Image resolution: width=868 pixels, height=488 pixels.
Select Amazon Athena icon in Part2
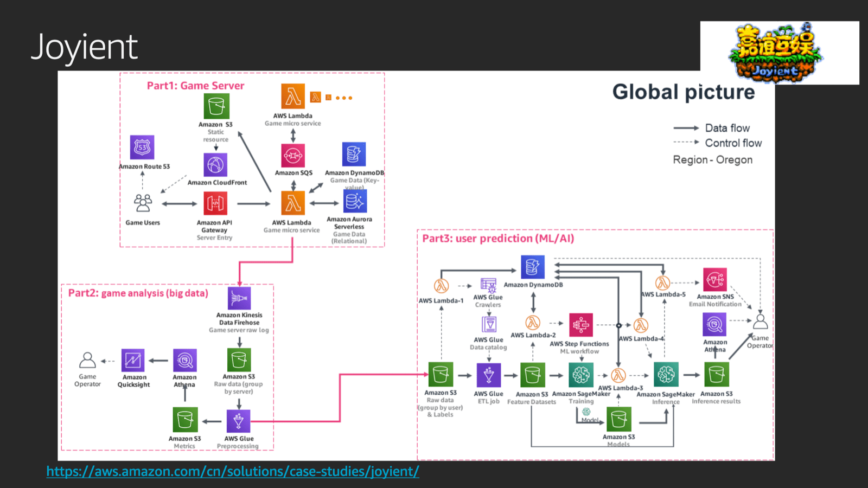pos(185,360)
